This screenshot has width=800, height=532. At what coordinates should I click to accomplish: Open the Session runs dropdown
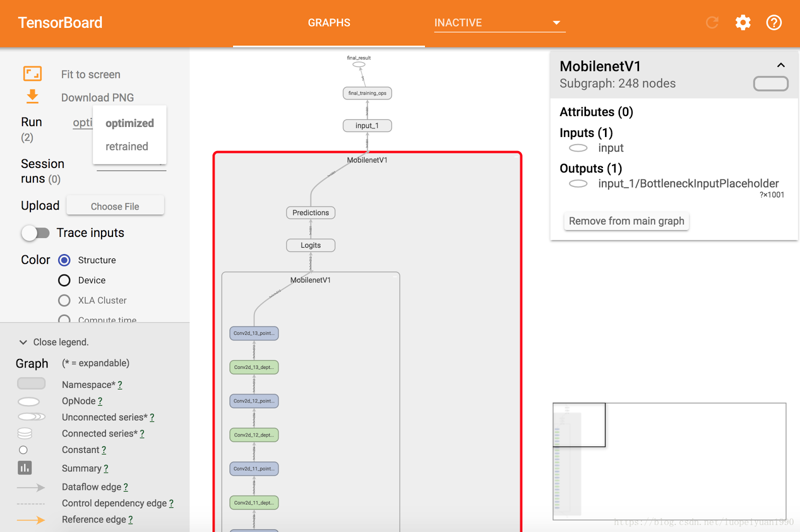point(131,165)
